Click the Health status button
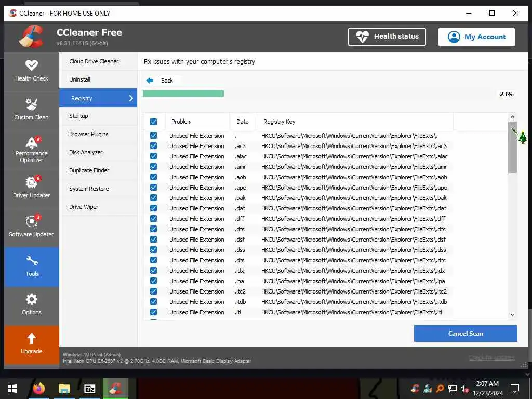 point(387,37)
